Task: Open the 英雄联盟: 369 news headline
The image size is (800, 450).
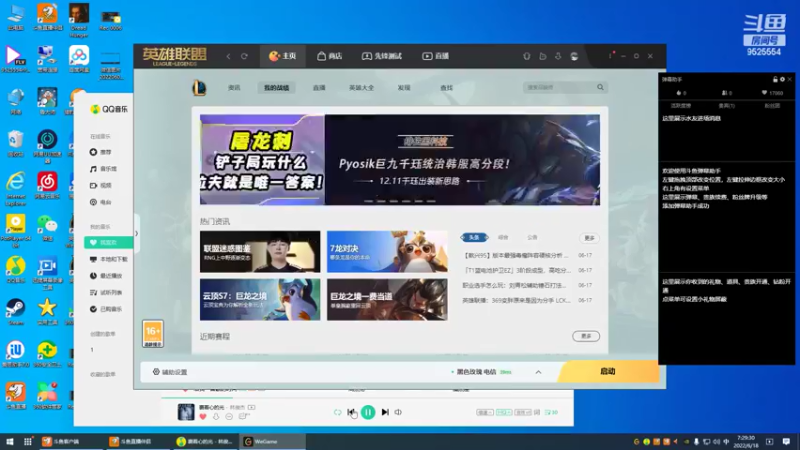Action: coord(516,301)
